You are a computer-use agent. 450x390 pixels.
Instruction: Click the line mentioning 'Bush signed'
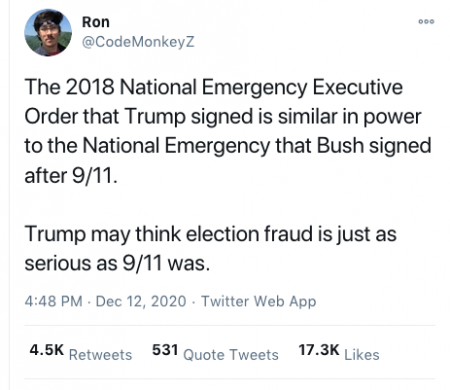[x=228, y=146]
